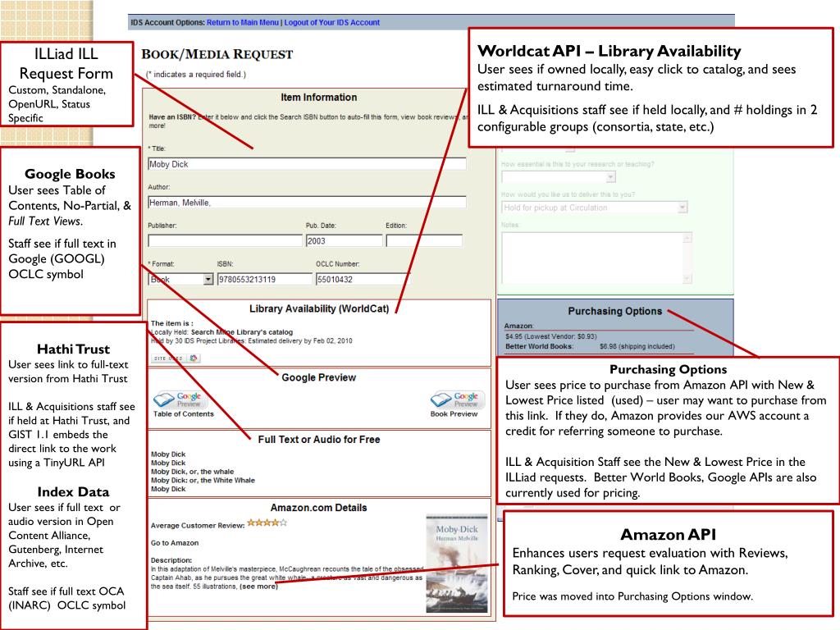Click the Table of Contents label link
The height and width of the screenshot is (630, 840).
click(x=183, y=413)
